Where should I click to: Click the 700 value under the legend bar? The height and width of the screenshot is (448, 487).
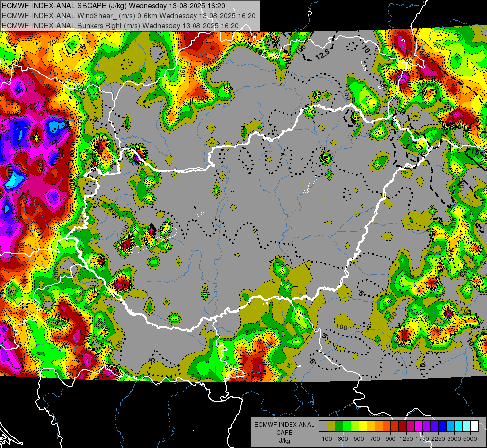click(x=375, y=439)
